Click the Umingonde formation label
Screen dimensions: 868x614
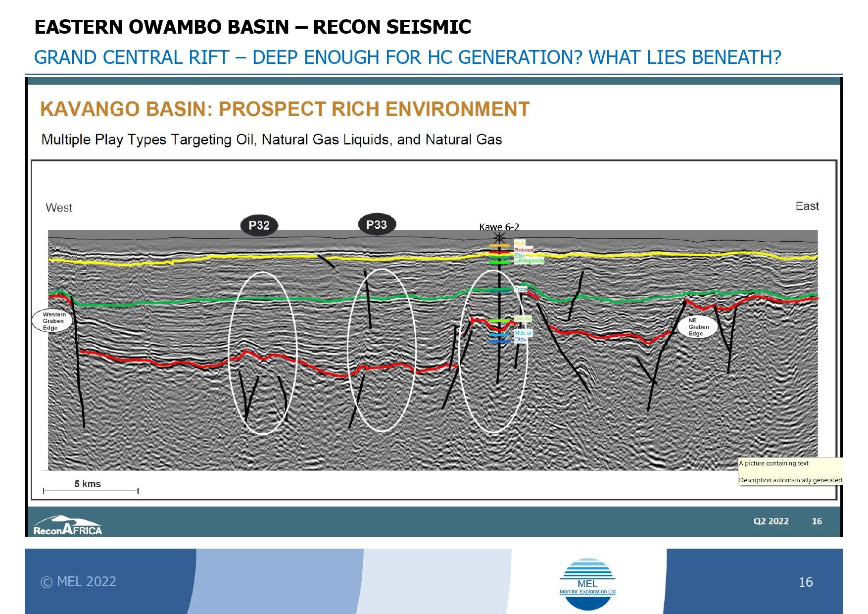pyautogui.click(x=529, y=260)
